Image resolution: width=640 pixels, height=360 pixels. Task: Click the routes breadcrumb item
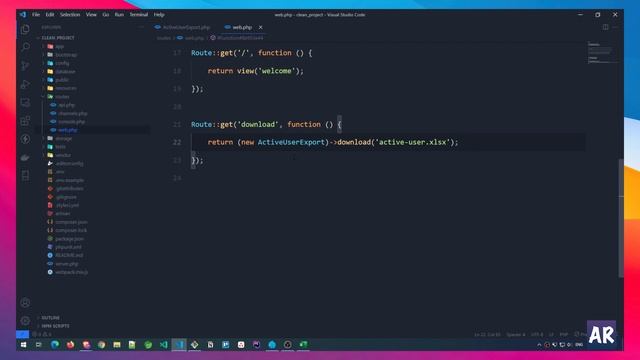click(164, 38)
